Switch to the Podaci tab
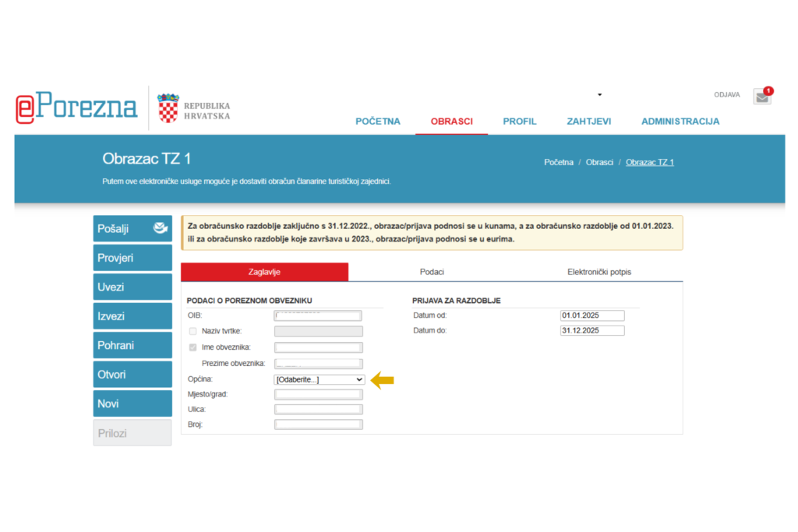The width and height of the screenshot is (798, 532). pyautogui.click(x=432, y=272)
